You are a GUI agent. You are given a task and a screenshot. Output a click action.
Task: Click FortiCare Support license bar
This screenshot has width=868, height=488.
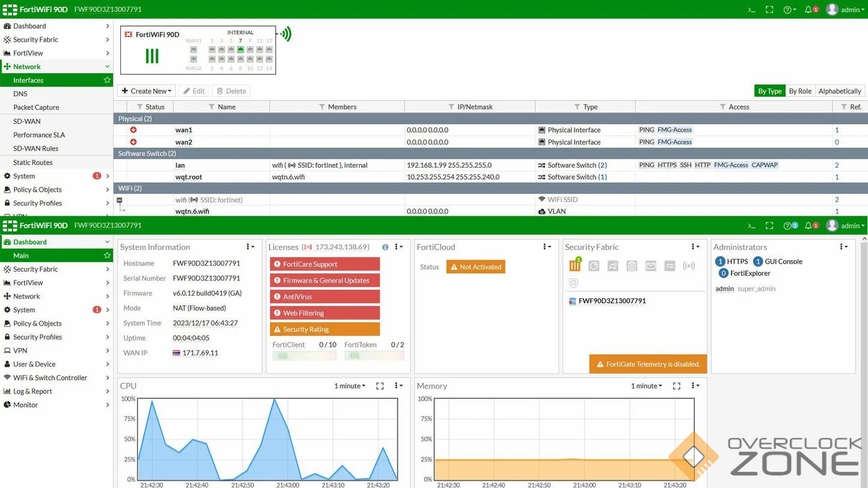click(325, 264)
